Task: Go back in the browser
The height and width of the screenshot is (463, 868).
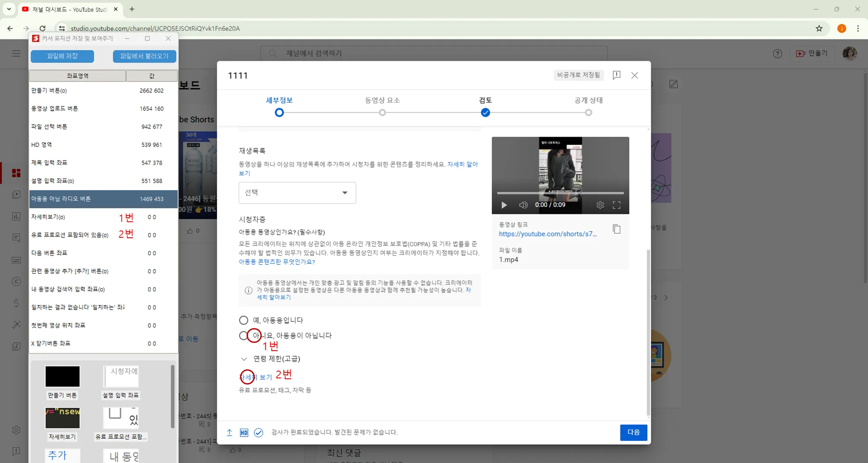Action: [10, 28]
